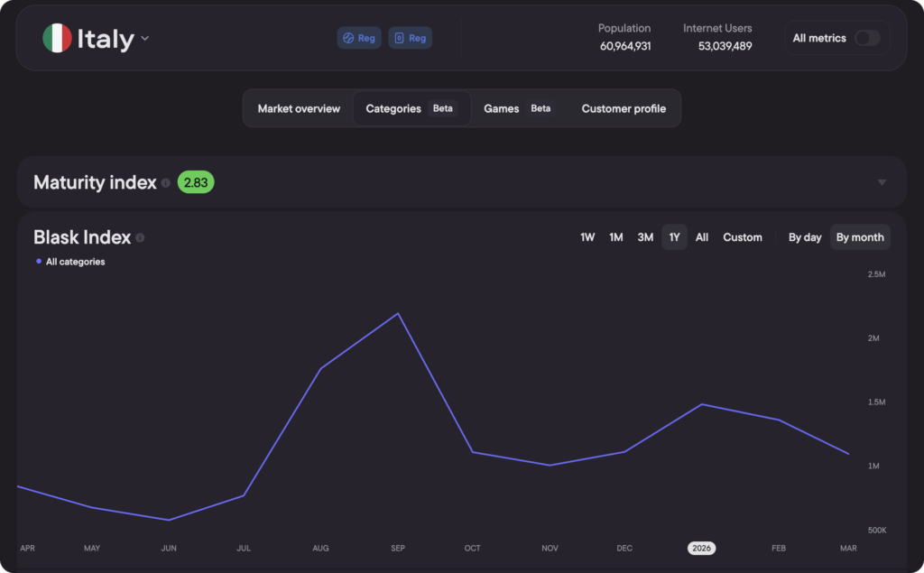Click the casino card Reg badge
Viewport: 924px width, 573px height.
click(x=411, y=38)
